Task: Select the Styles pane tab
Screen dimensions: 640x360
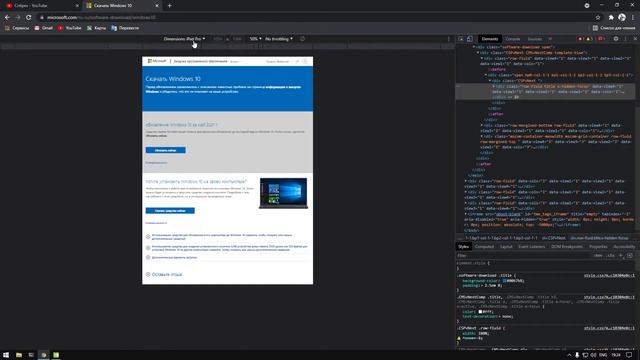Action: 463,247
